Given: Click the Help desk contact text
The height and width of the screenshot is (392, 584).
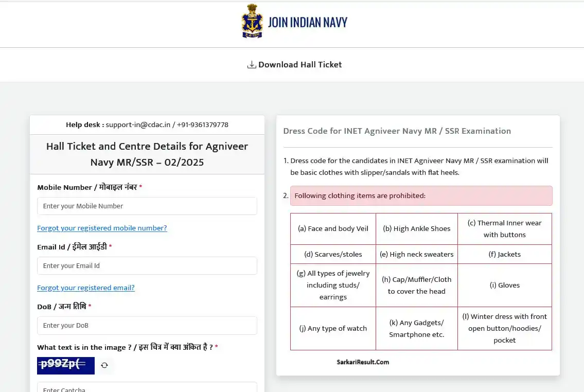Looking at the screenshot, I should [147, 124].
